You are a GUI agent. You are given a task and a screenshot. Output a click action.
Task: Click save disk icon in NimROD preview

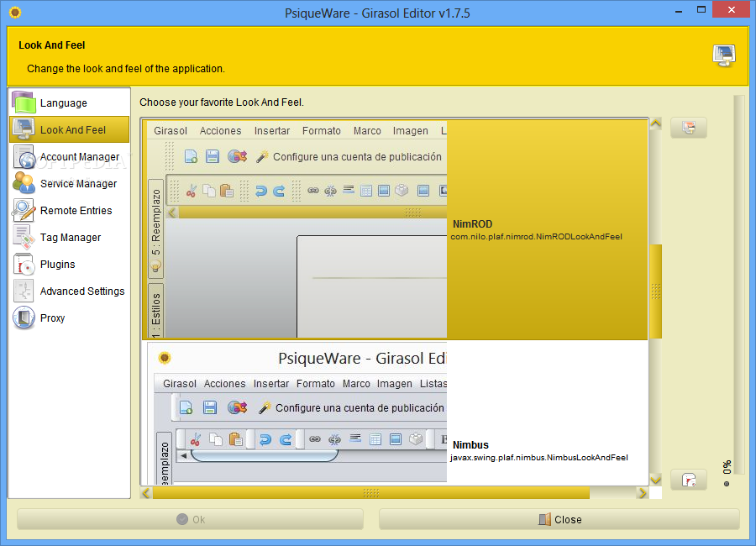click(213, 156)
